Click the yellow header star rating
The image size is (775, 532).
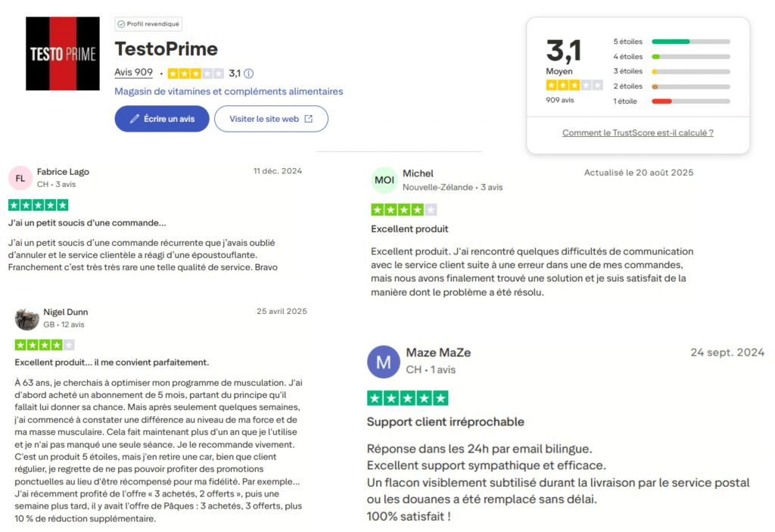click(196, 73)
